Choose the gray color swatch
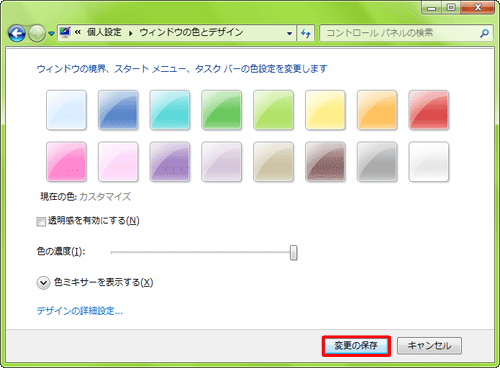Image resolution: width=500 pixels, height=368 pixels. click(x=377, y=162)
